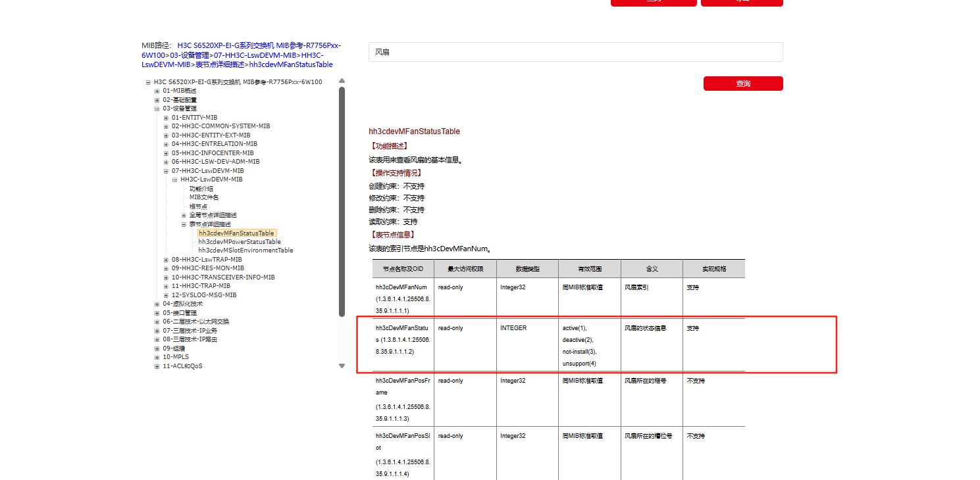
Task: Click the tree panel scroll-up arrow
Action: point(342,82)
